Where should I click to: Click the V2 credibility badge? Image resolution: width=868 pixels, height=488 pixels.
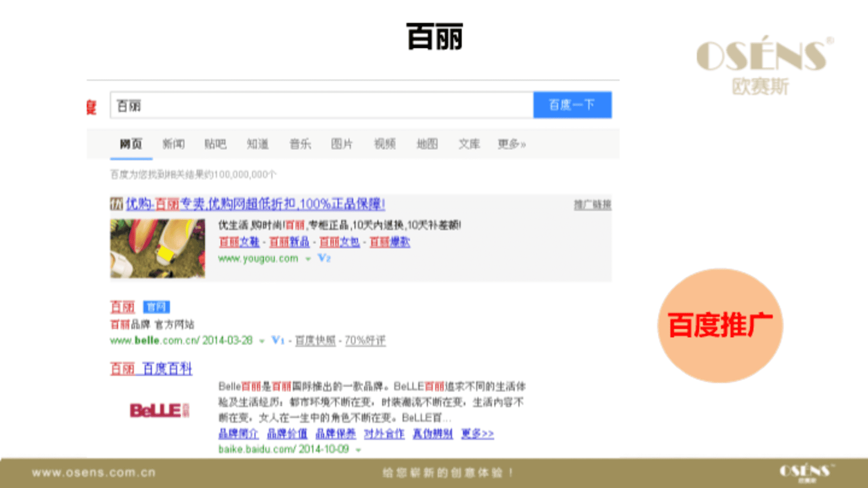324,258
